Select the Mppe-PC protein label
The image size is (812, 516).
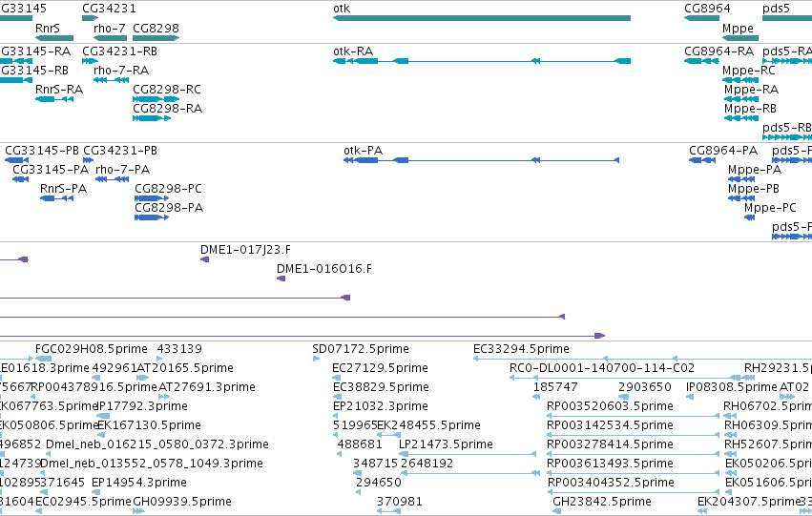pos(770,208)
